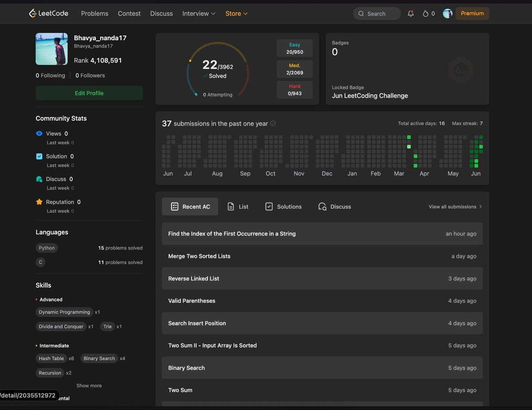The height and width of the screenshot is (410, 532).
Task: Open the user avatar menu
Action: coord(448,14)
